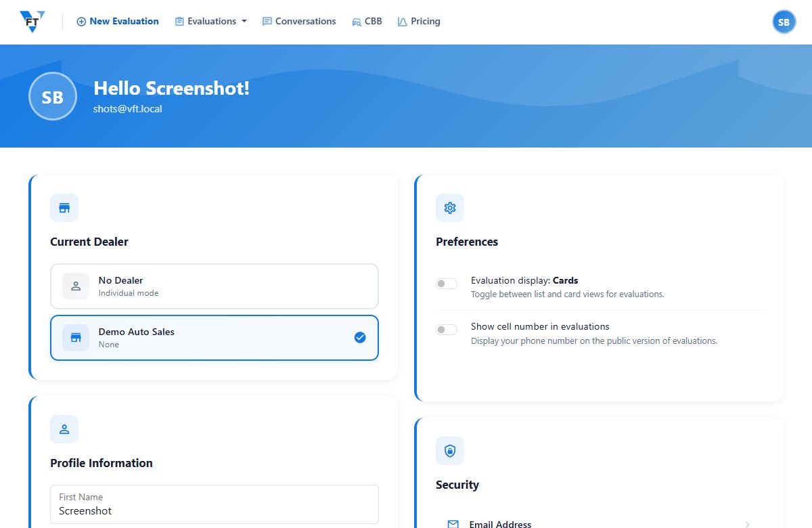Open New Evaluation from navbar
812x528 pixels.
118,22
